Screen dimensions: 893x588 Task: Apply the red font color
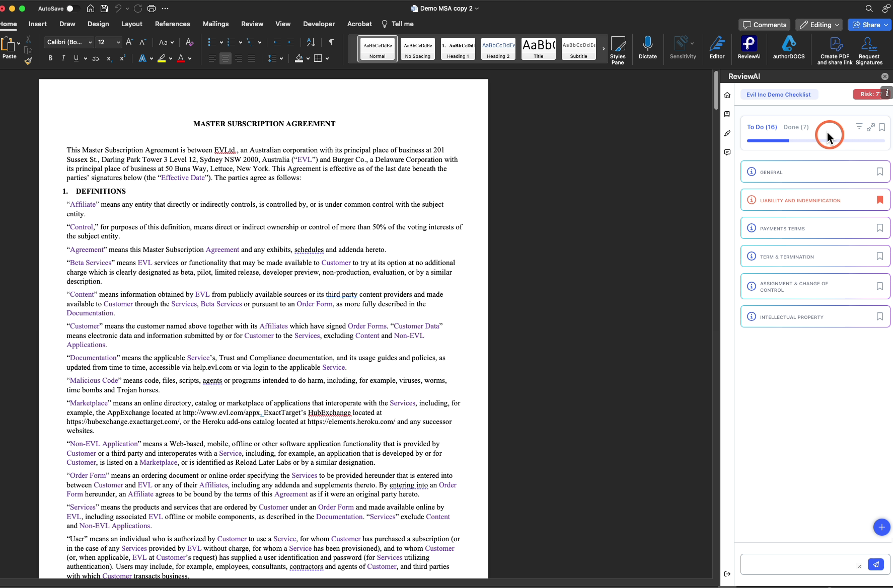tap(181, 58)
